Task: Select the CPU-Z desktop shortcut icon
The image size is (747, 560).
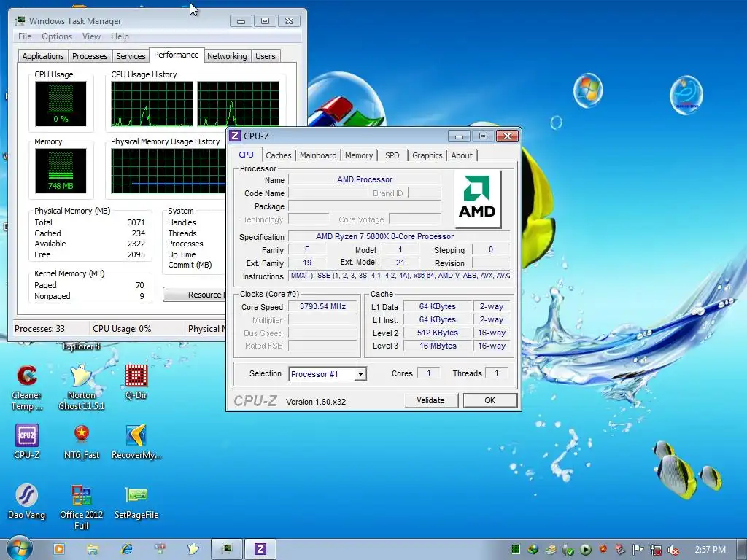Action: point(27,441)
